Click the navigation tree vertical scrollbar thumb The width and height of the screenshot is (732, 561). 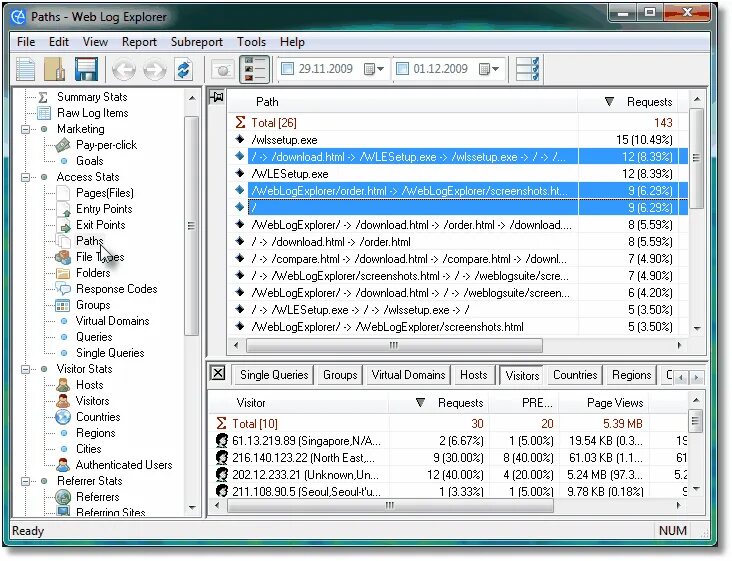(x=191, y=226)
